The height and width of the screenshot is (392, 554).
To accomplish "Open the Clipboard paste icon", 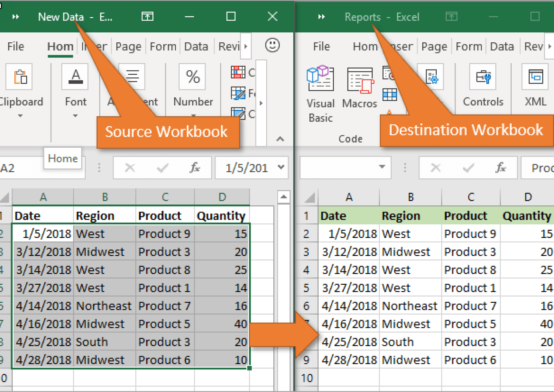I will (19, 77).
